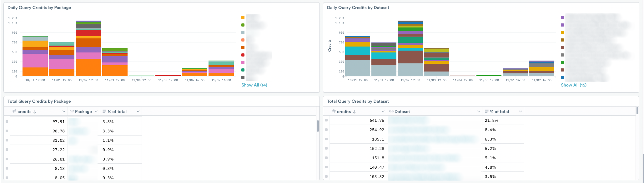Select row handle for the 96.78 credits row
Image resolution: width=644 pixels, height=183 pixels.
point(7,131)
